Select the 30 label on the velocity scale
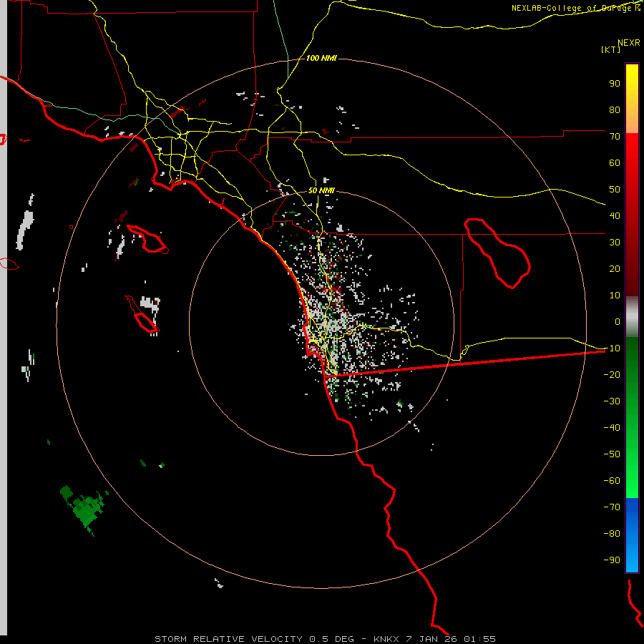This screenshot has height=644, width=644. (615, 243)
